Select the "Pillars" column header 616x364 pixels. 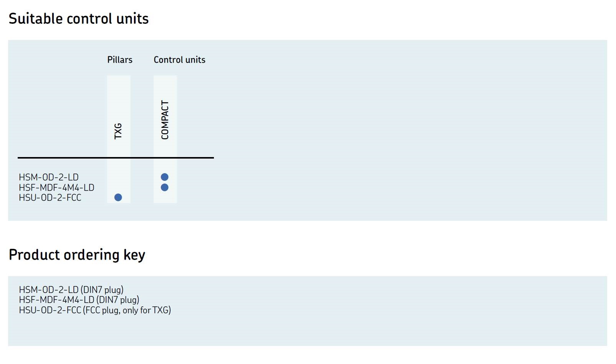[120, 60]
